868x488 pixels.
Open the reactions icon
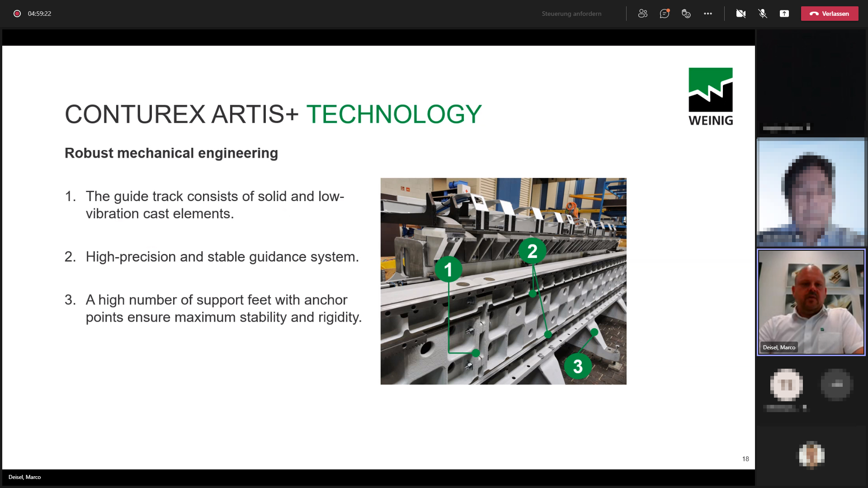[x=686, y=14]
